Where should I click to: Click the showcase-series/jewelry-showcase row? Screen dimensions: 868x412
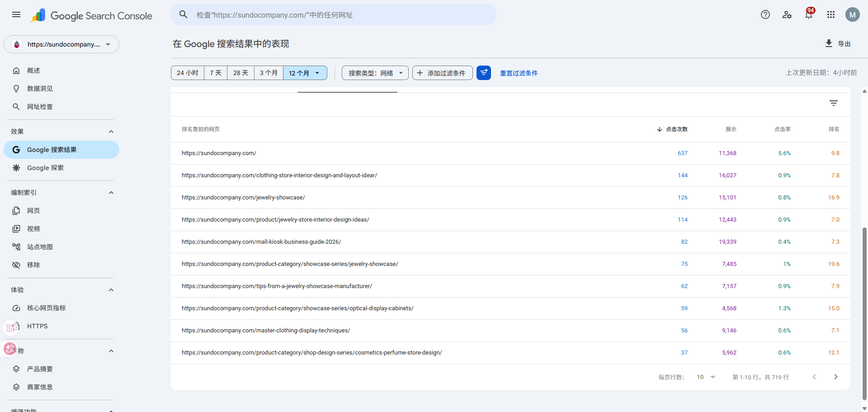(510, 264)
